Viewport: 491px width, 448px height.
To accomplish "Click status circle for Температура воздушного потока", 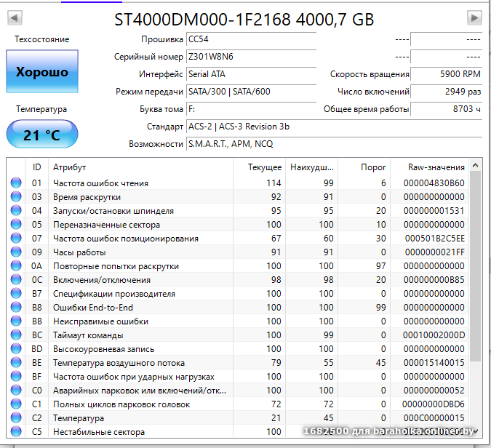I will coord(16,362).
